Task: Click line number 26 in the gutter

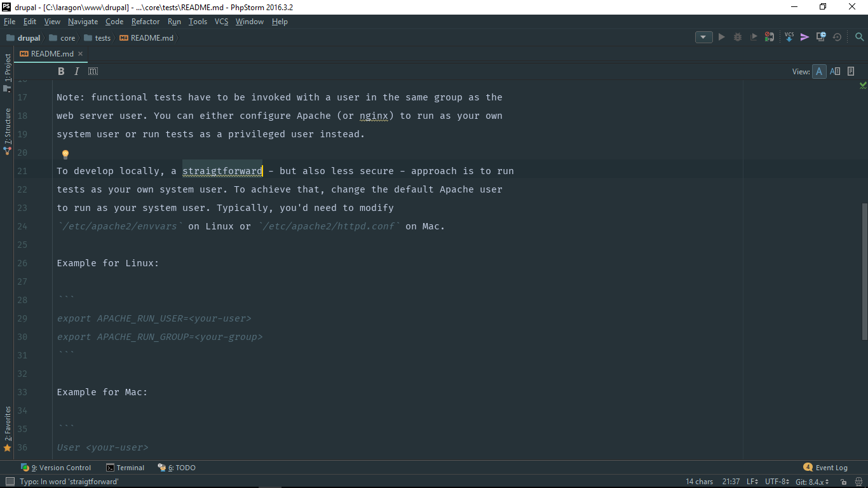Action: click(x=23, y=263)
